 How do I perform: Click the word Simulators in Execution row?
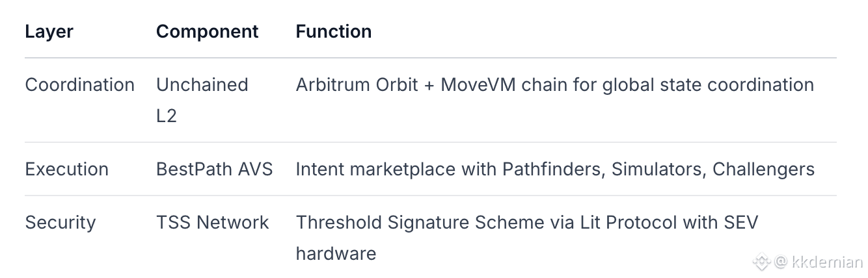658,169
